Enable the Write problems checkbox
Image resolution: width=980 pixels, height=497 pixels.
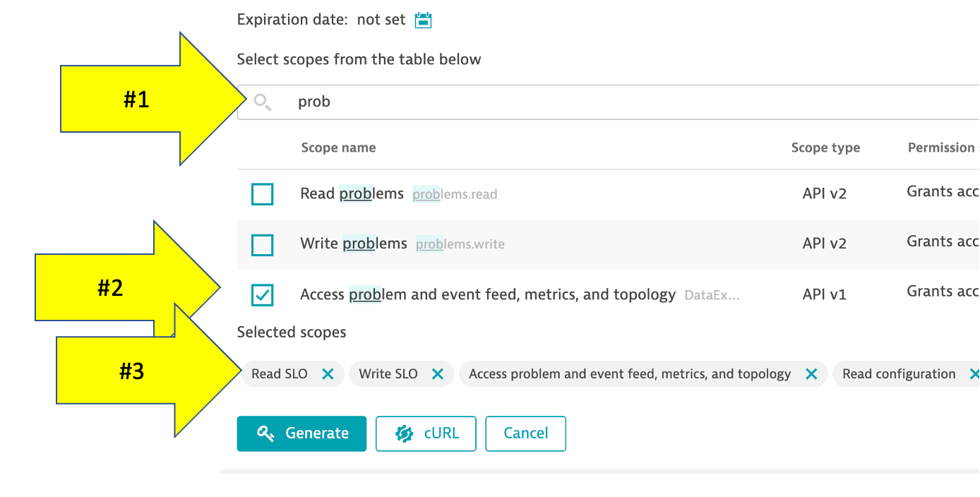click(263, 245)
